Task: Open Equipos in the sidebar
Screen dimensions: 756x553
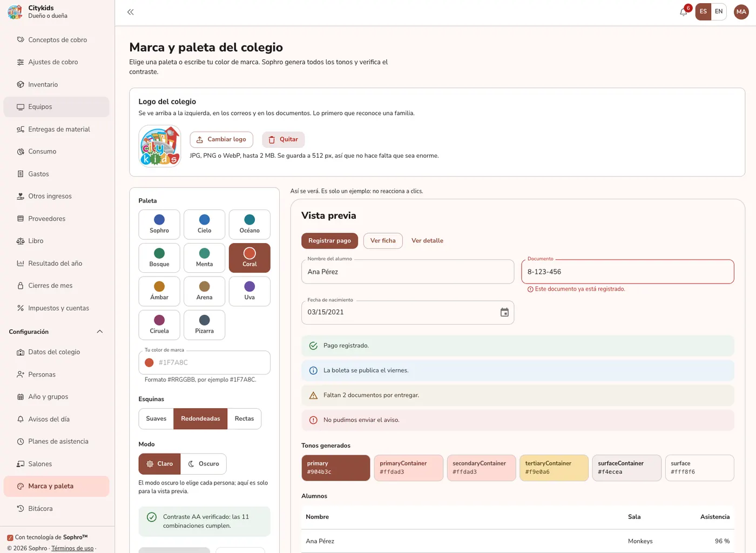Action: click(x=56, y=107)
